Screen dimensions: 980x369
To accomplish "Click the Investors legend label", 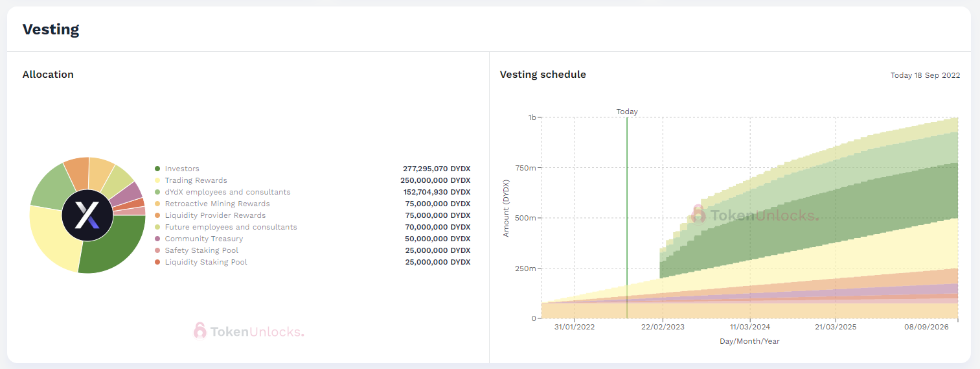I will click(182, 169).
